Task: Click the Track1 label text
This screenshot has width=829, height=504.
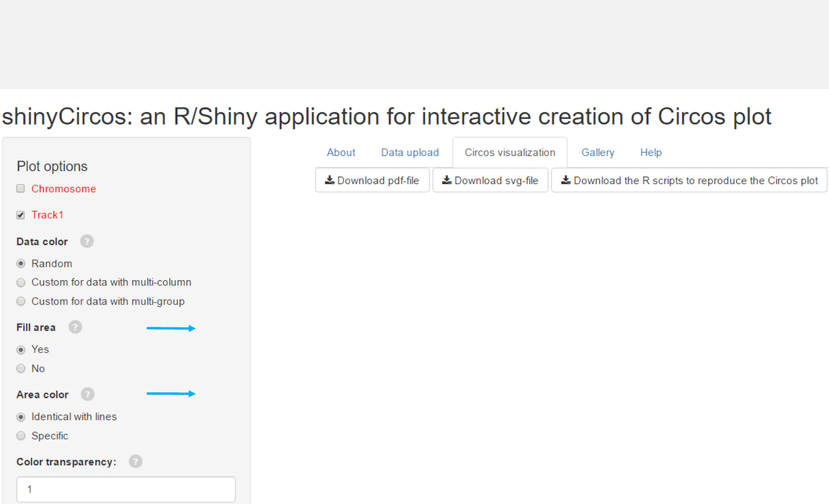Action: (x=47, y=215)
